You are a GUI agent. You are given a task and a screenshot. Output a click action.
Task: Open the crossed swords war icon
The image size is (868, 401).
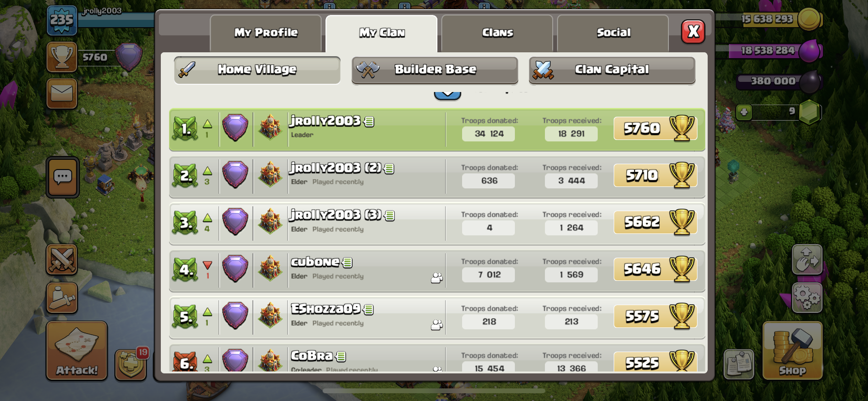(62, 259)
